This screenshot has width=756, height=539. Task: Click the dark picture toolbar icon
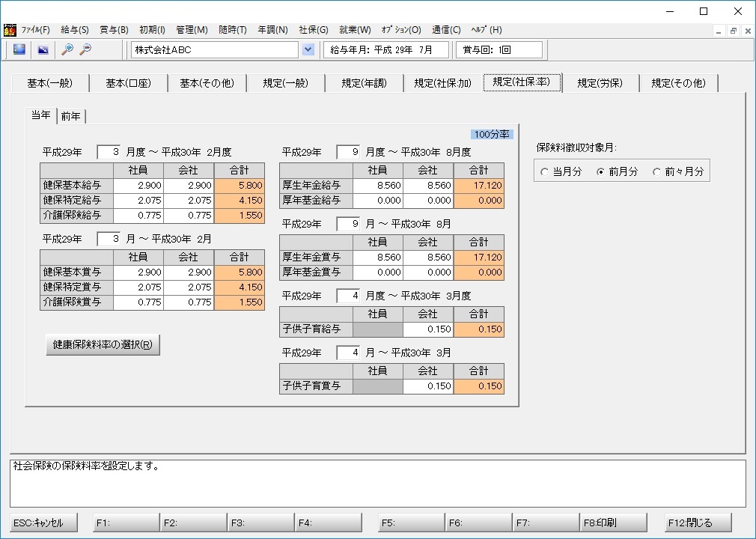coord(43,49)
